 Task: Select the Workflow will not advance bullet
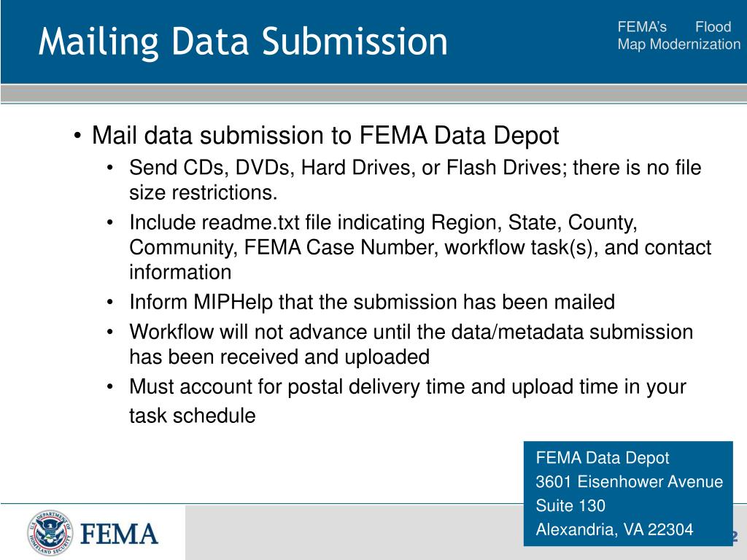pos(411,344)
